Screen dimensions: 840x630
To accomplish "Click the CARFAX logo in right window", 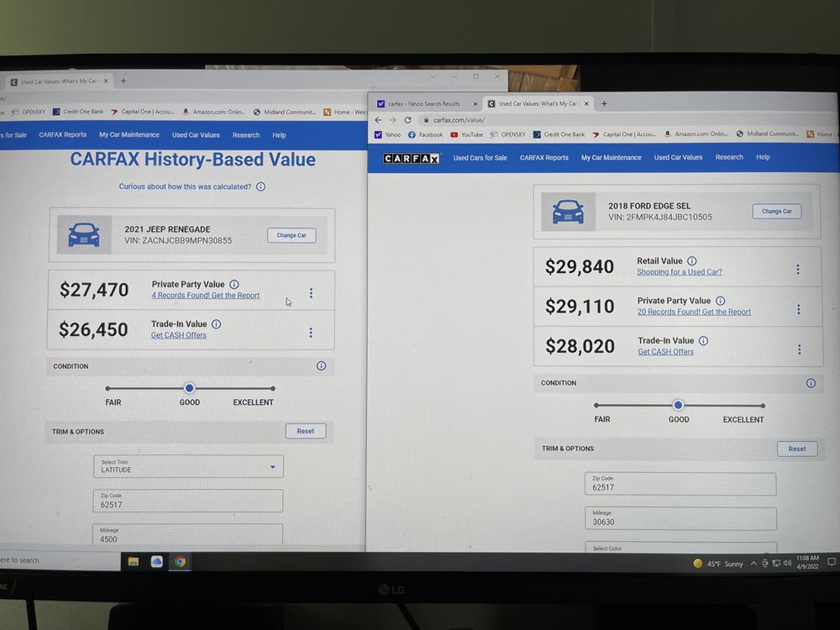I will (x=412, y=158).
